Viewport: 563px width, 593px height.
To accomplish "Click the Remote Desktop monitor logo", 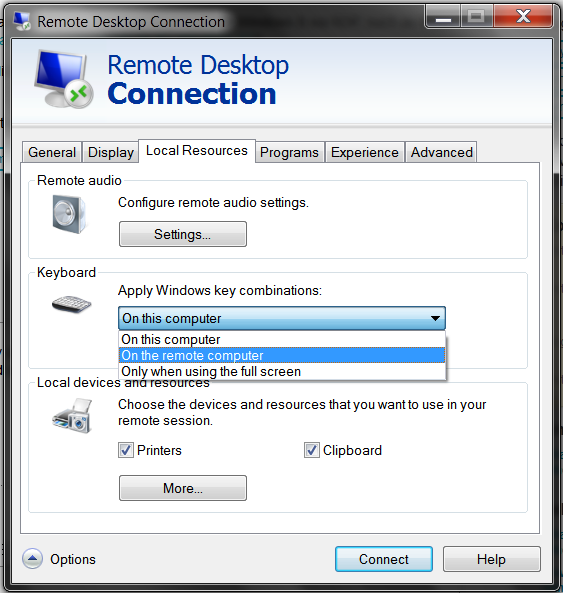I will (x=64, y=79).
